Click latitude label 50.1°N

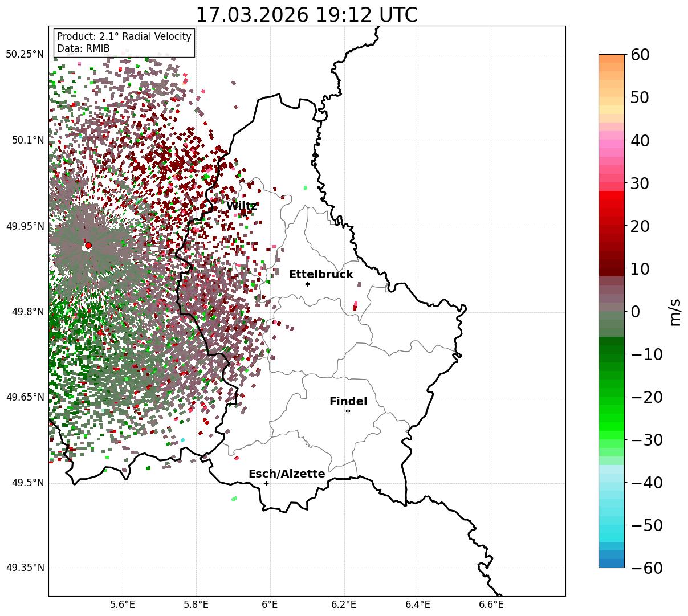tap(27, 140)
